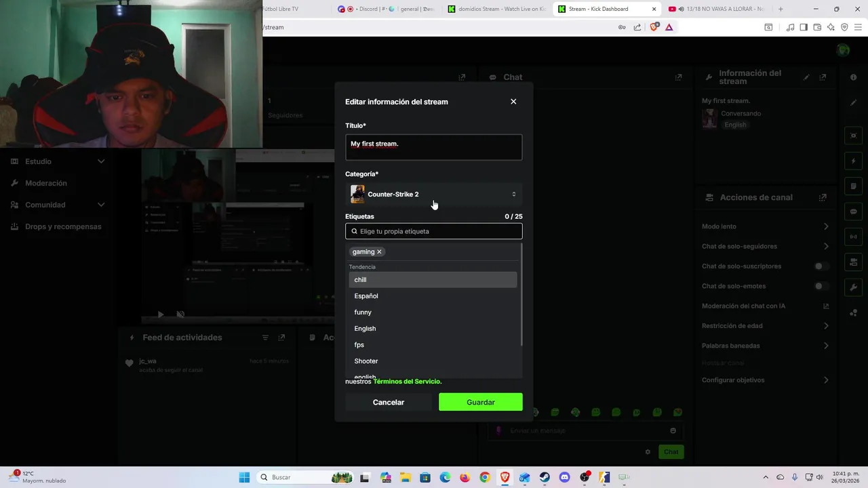The image size is (868, 488).
Task: Open the Términos del Servicio link
Action: point(408,382)
